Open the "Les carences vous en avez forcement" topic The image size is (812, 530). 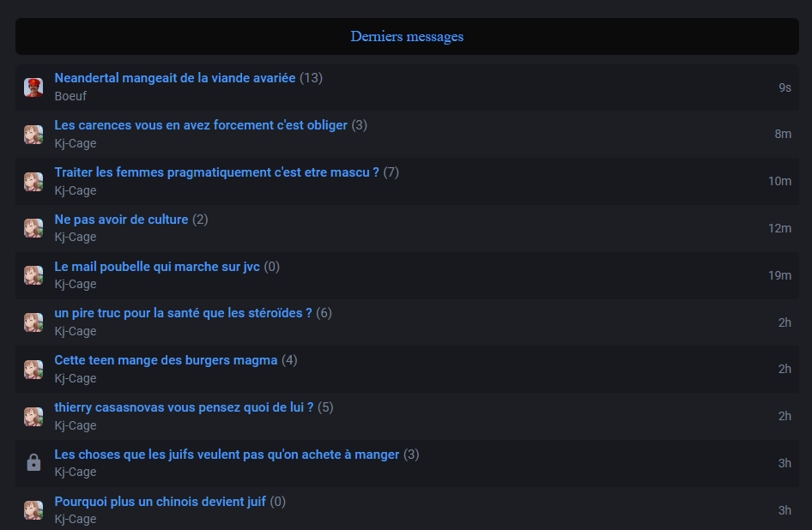[201, 125]
